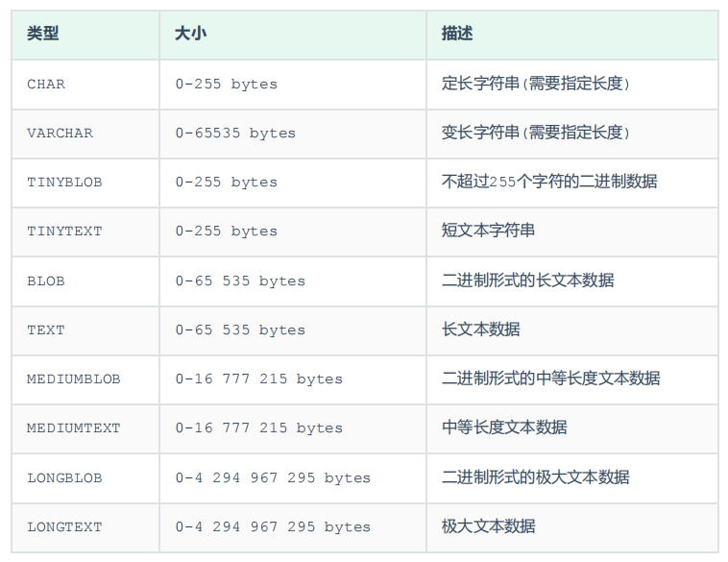
Task: Click the 短文本字符串 description
Action: click(x=489, y=232)
